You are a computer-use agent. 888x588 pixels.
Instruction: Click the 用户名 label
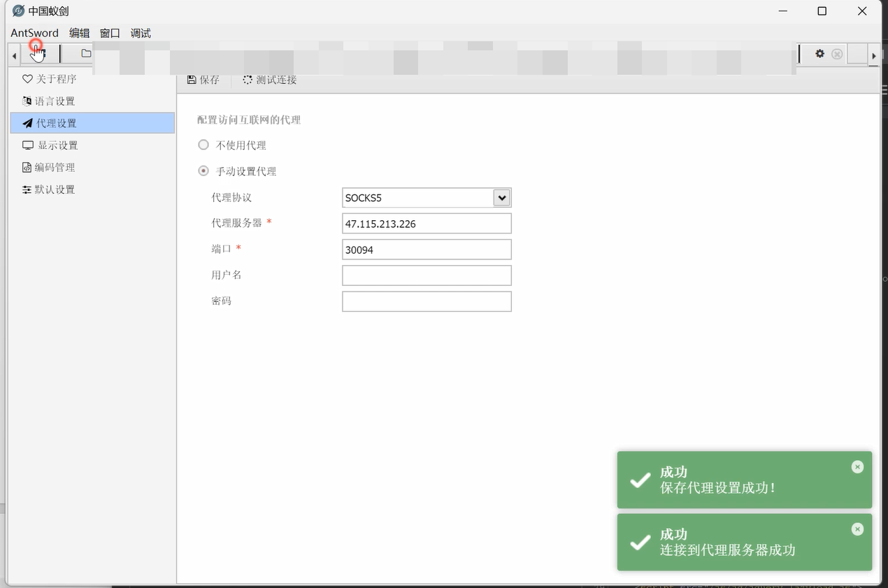[x=227, y=275]
